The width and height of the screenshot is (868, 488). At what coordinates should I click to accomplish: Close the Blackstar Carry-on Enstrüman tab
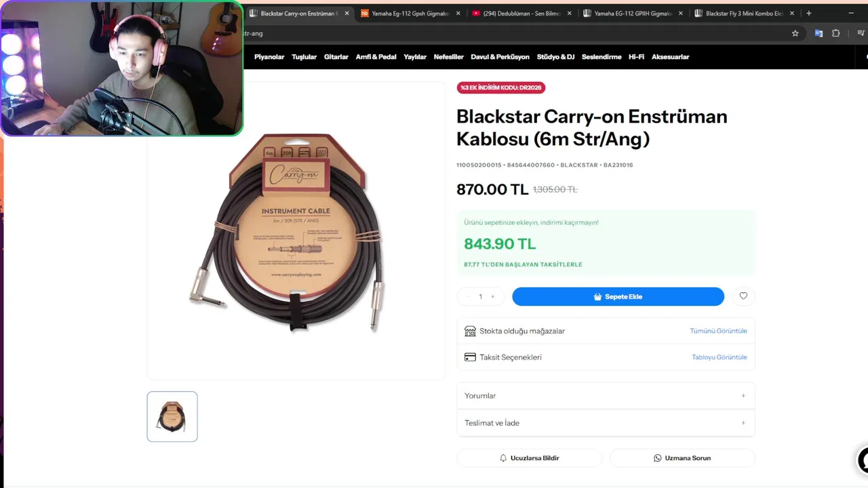347,13
